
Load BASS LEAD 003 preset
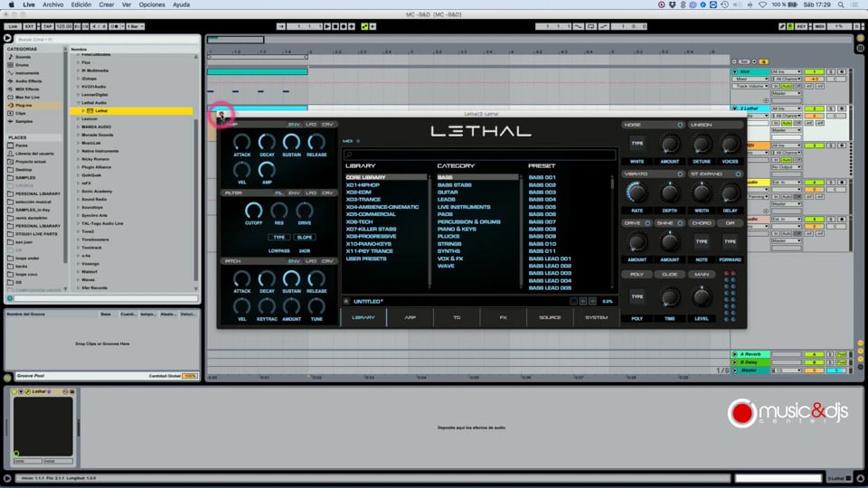(550, 273)
